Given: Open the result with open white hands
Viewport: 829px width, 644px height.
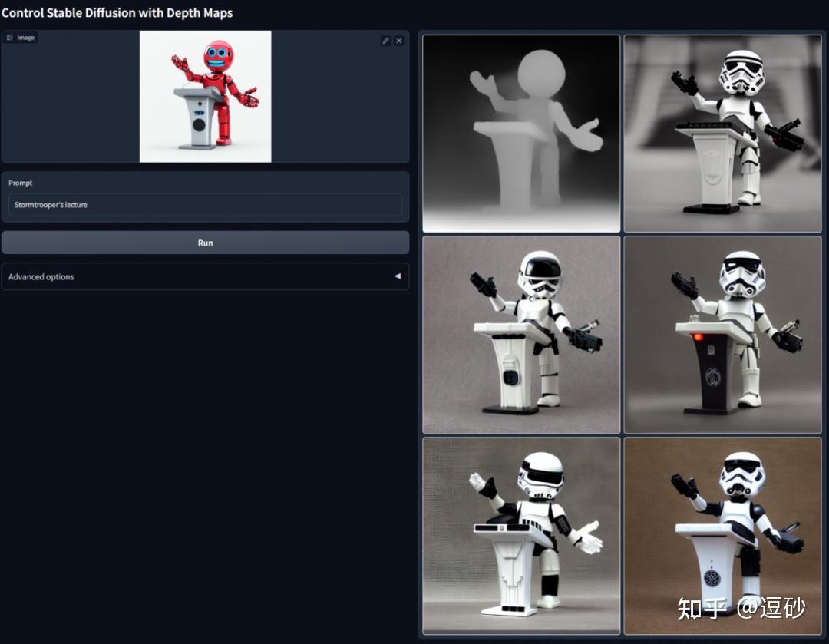Looking at the screenshot, I should point(521,536).
